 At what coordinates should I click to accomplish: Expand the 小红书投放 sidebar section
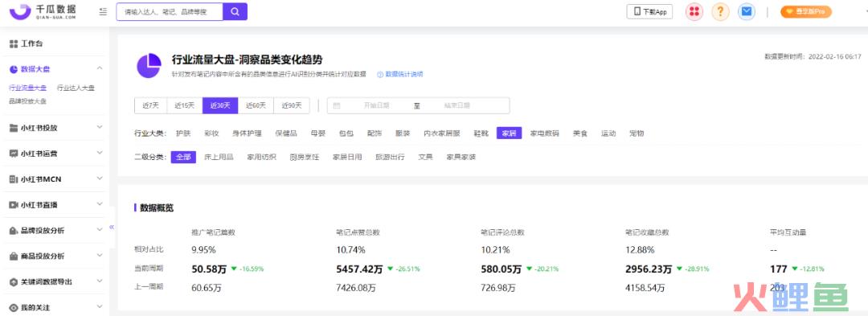pos(100,127)
